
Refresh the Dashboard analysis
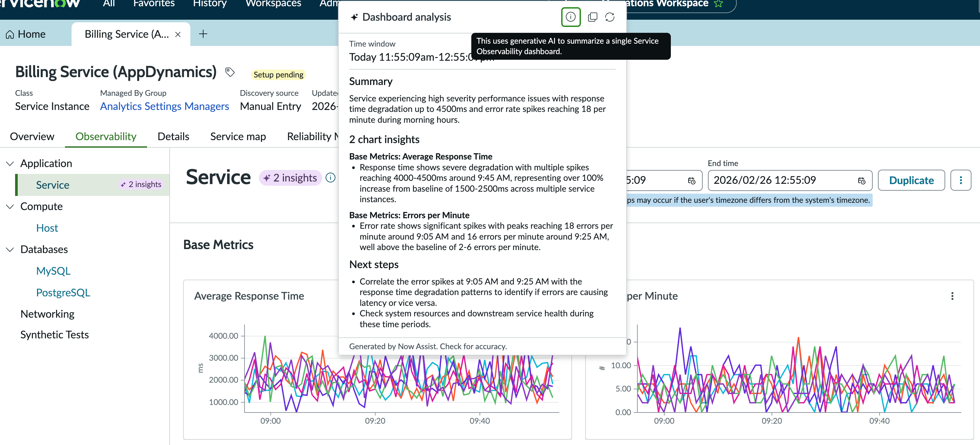(609, 17)
